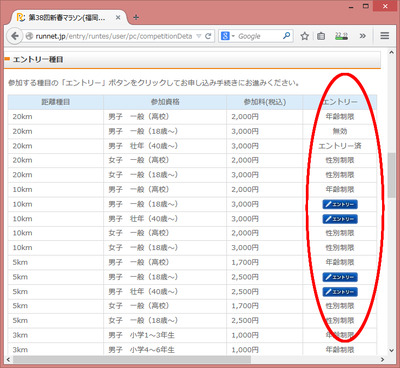Show more toolbar items via double chevron
400x368 pixels.
pos(363,36)
